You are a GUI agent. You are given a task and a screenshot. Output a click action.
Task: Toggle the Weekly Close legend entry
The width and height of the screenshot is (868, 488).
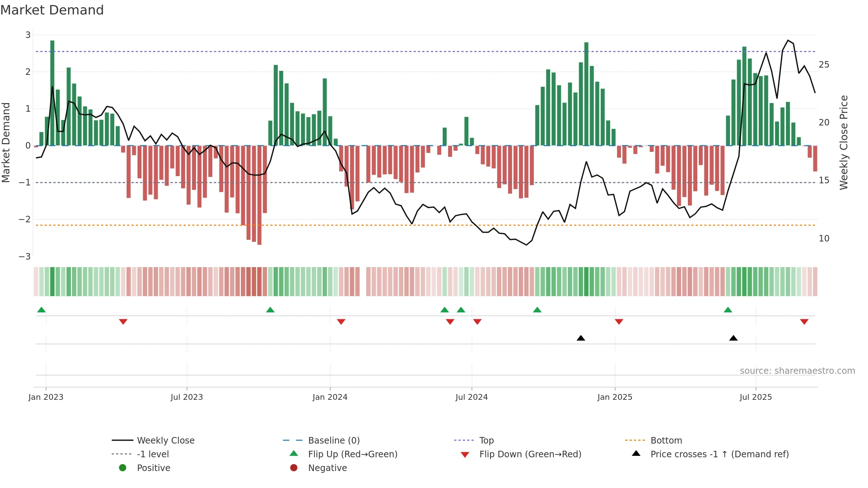[x=153, y=440]
